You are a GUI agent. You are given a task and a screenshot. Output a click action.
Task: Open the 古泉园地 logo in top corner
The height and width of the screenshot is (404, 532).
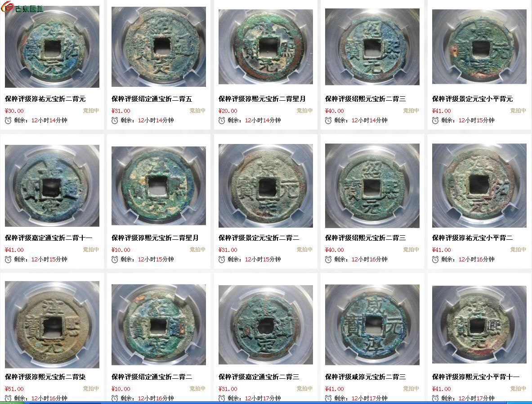tap(22, 7)
